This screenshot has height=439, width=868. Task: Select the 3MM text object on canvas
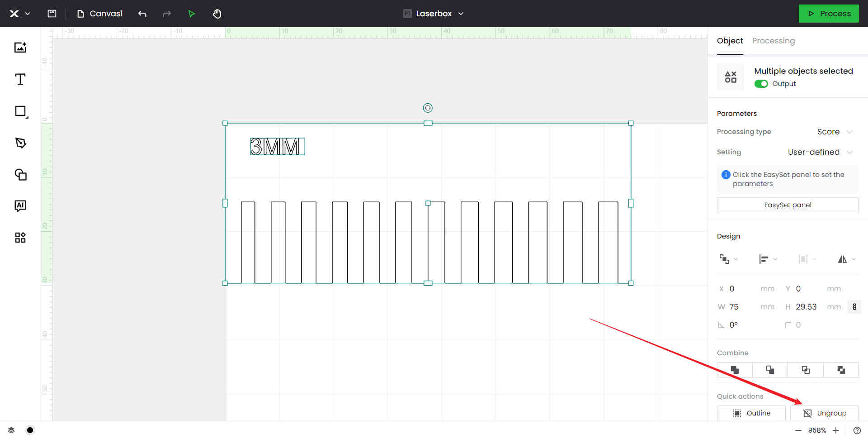278,147
